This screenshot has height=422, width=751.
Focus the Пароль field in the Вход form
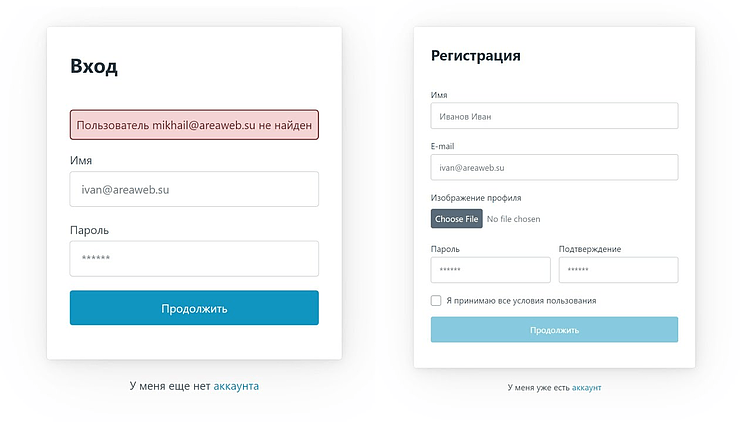click(x=194, y=258)
